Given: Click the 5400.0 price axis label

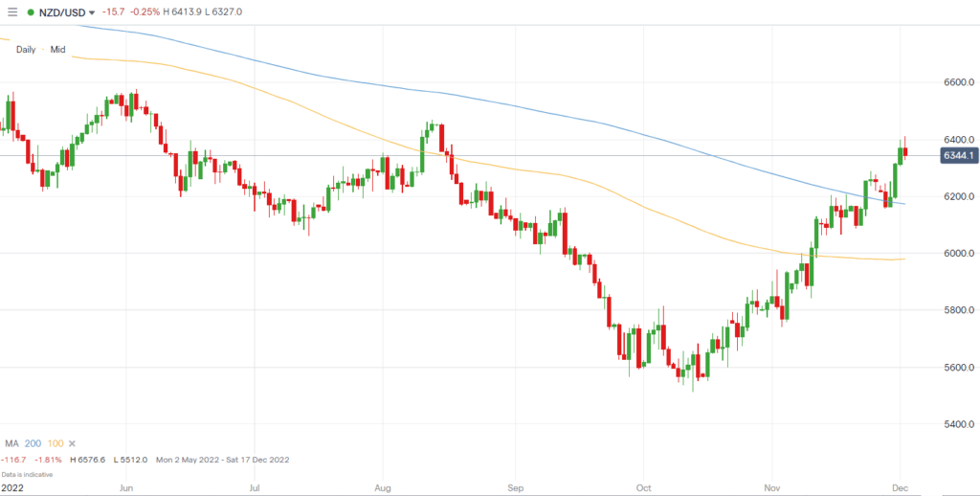Looking at the screenshot, I should [959, 424].
